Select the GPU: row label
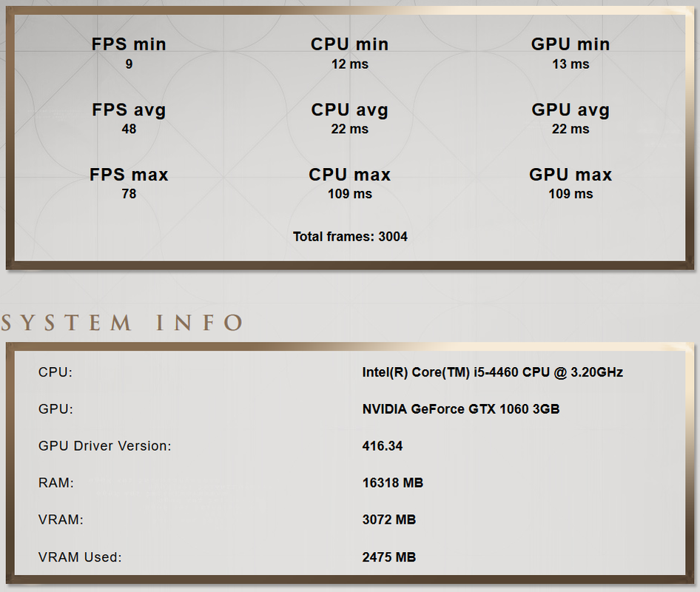 coord(55,409)
